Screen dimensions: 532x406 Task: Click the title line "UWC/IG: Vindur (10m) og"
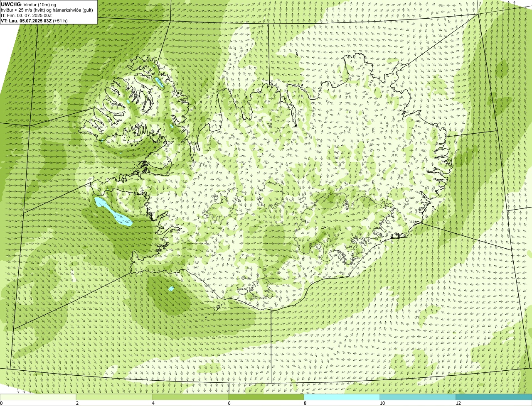click(29, 4)
